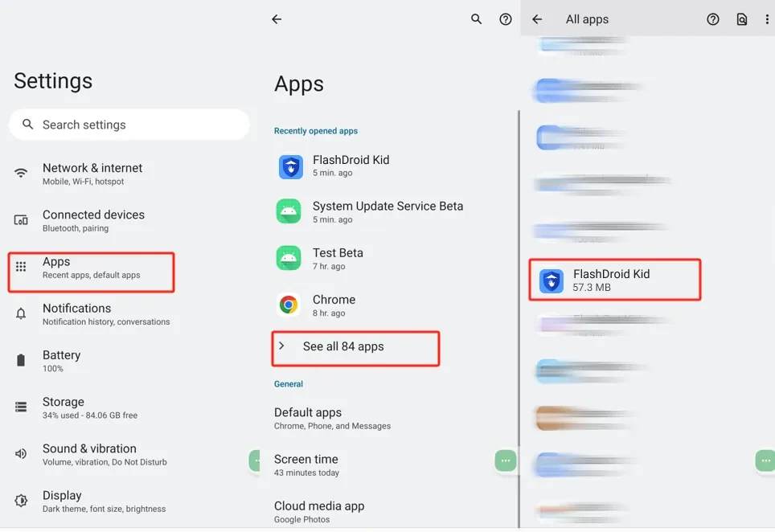Click the Battery icon

click(x=21, y=360)
